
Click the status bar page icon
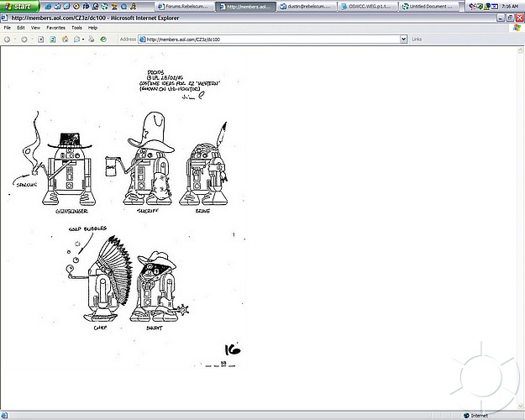point(5,416)
